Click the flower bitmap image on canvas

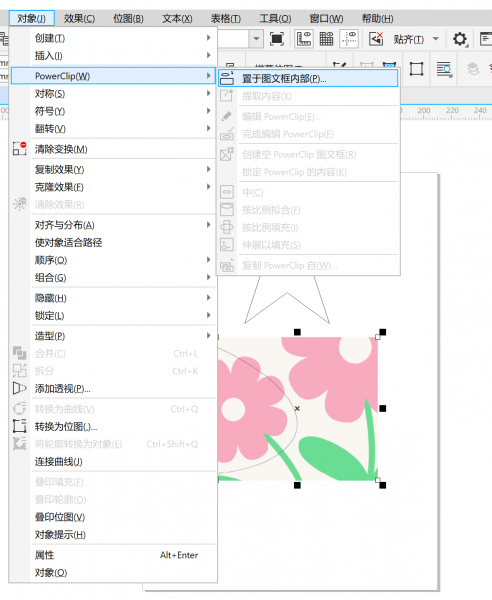coord(298,409)
